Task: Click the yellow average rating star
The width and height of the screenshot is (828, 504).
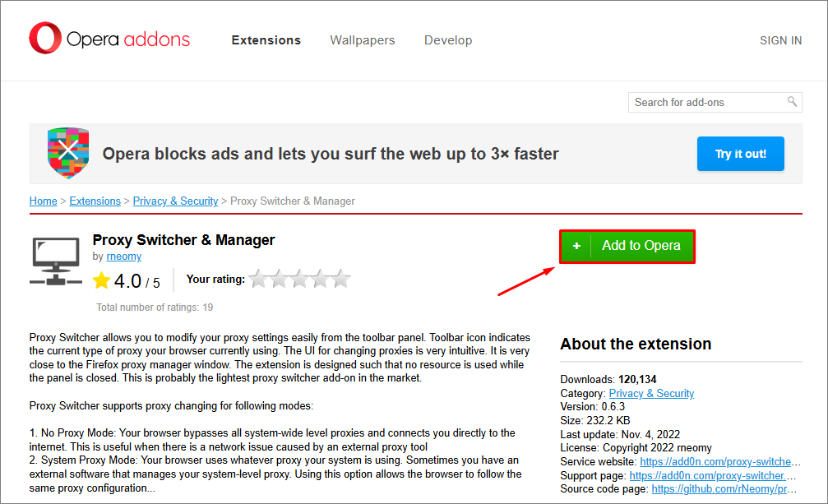Action: [x=101, y=280]
